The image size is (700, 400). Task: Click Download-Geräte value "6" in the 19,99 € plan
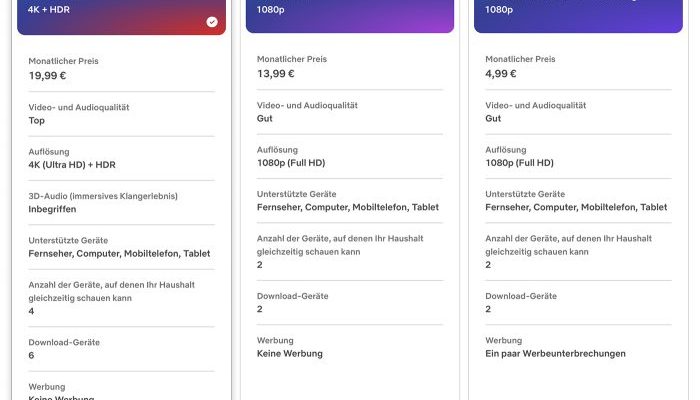pyautogui.click(x=32, y=355)
